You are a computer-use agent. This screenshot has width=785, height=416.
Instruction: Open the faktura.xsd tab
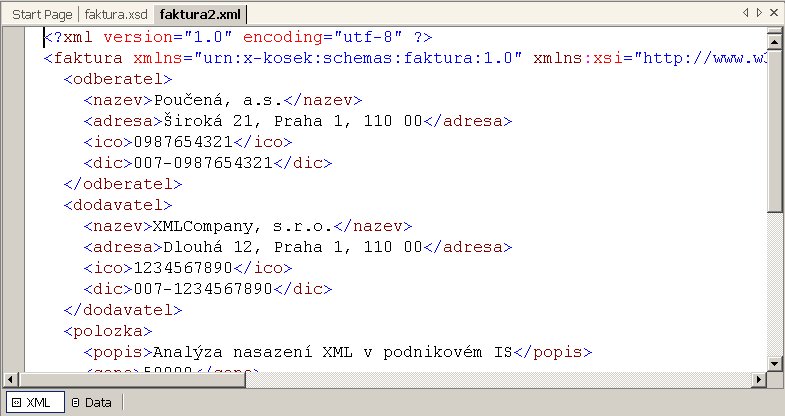[x=117, y=15]
